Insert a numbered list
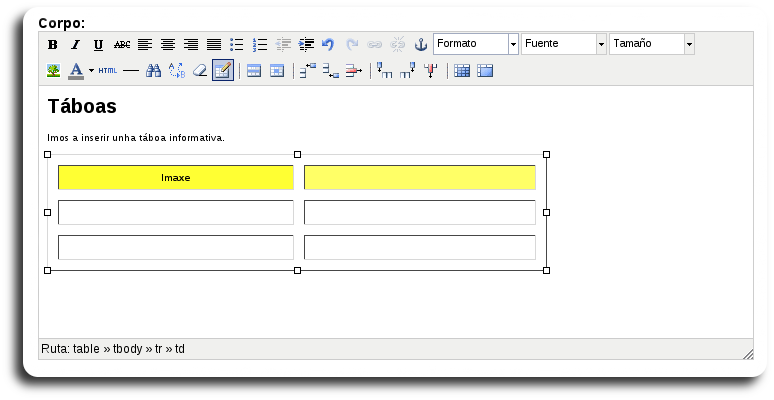 click(x=260, y=45)
